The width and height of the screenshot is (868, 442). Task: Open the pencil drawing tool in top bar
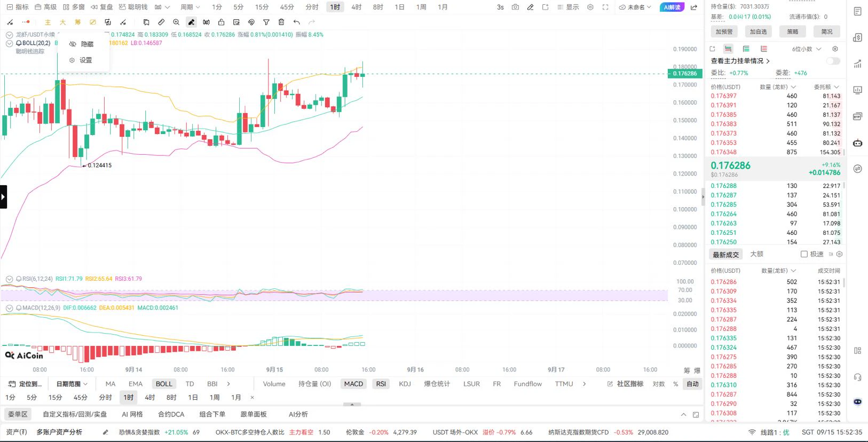point(530,7)
